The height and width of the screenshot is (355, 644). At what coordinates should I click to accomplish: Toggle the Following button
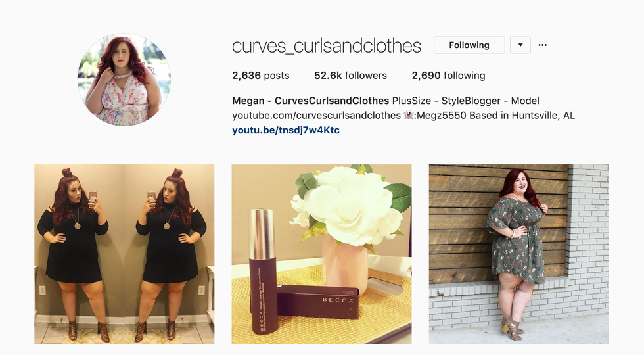[x=469, y=45]
